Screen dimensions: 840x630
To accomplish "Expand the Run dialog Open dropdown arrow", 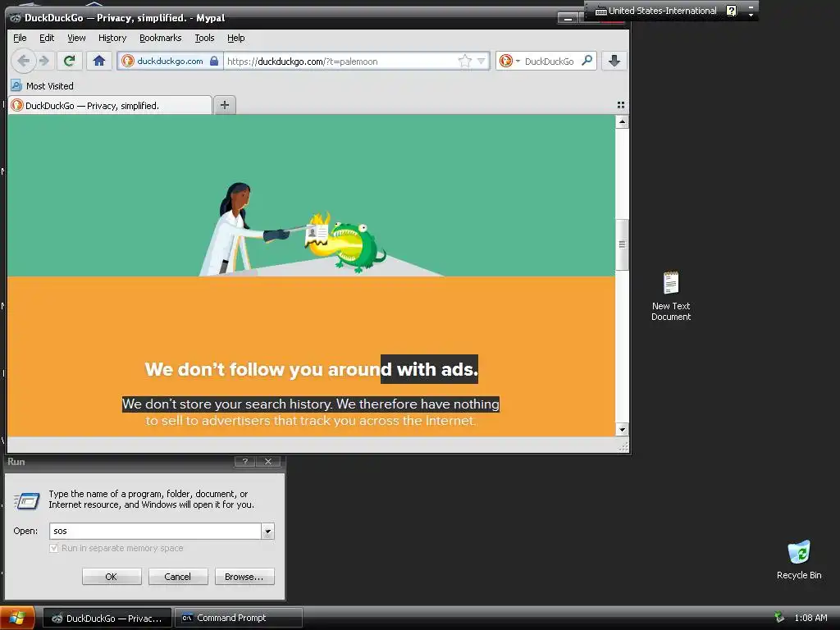I will pos(268,531).
